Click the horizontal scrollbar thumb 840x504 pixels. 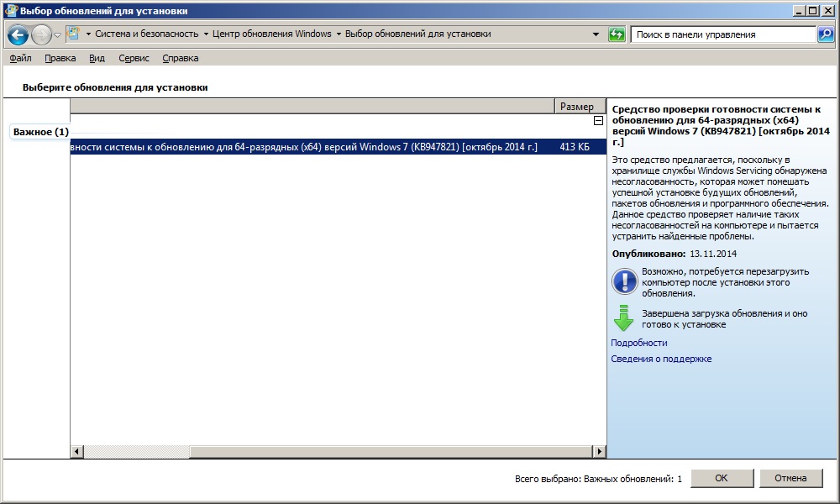391,452
